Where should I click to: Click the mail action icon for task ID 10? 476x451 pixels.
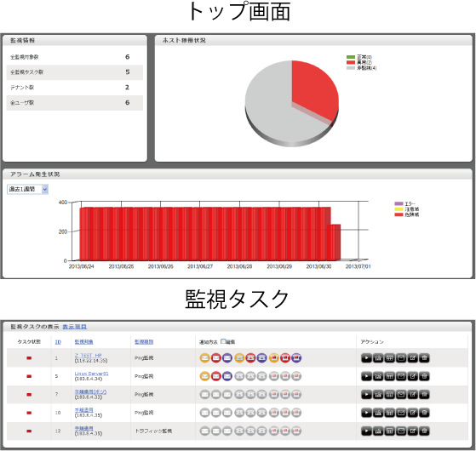401,413
